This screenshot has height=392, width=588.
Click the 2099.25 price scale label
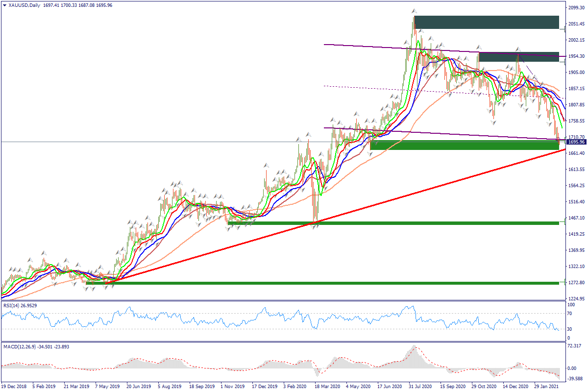pos(577,8)
